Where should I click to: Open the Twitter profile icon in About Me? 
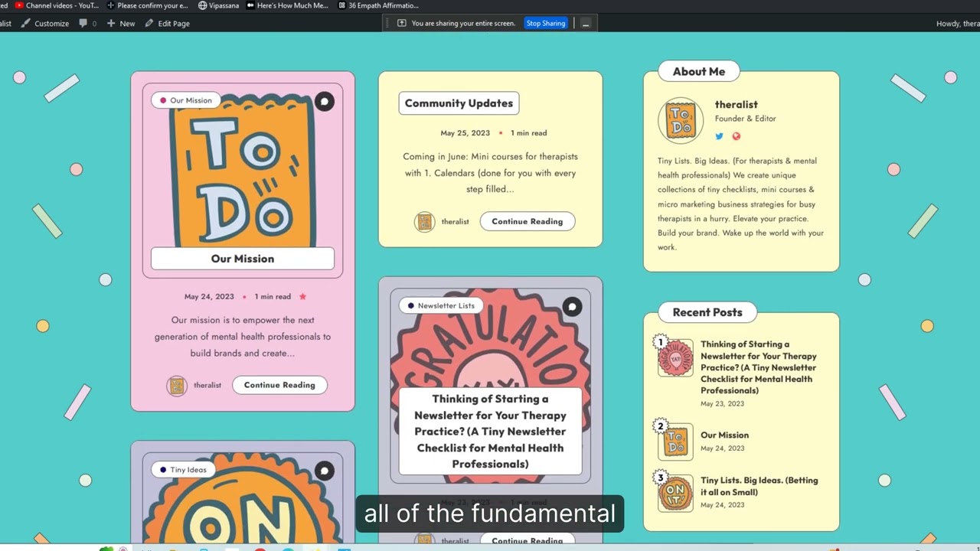click(719, 136)
